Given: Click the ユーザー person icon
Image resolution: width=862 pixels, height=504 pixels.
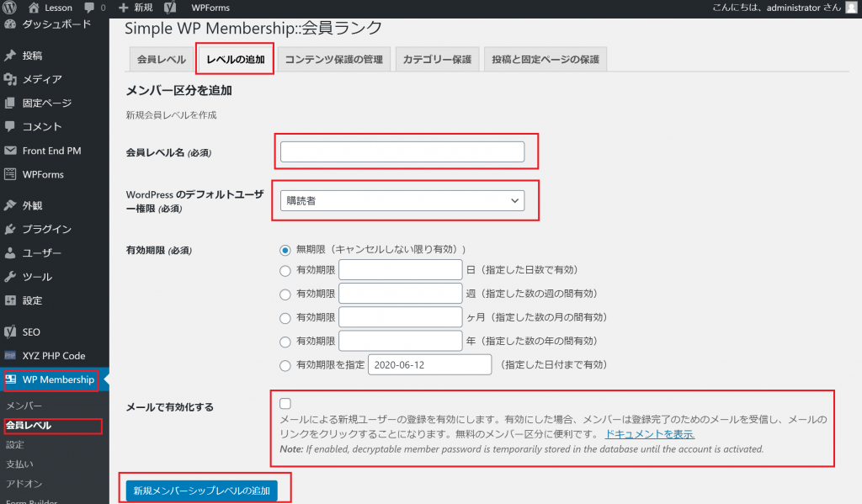Looking at the screenshot, I should point(10,252).
